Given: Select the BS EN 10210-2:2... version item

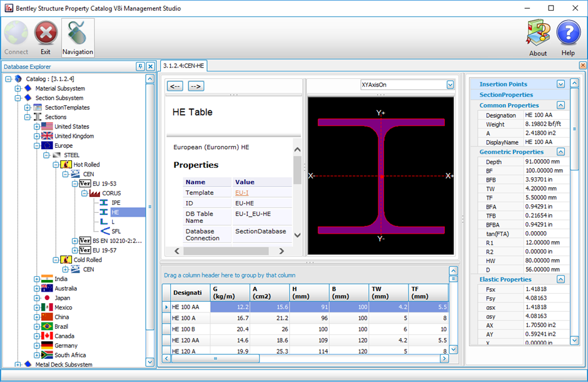Looking at the screenshot, I should pos(117,241).
